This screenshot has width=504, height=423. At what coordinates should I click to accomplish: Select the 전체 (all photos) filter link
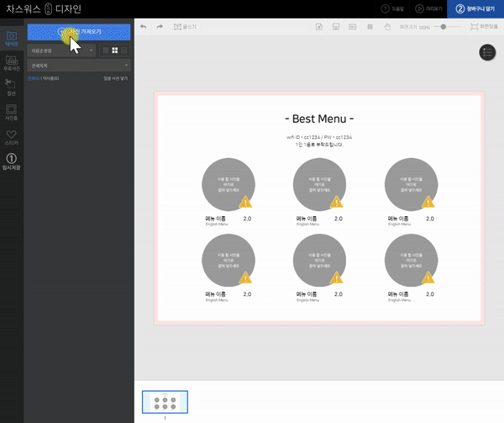(34, 78)
